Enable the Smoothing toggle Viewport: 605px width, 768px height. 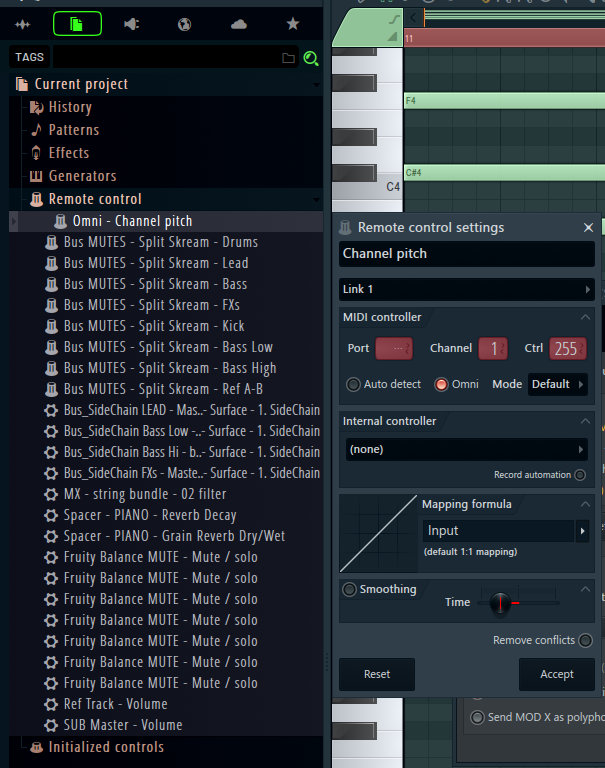click(349, 589)
